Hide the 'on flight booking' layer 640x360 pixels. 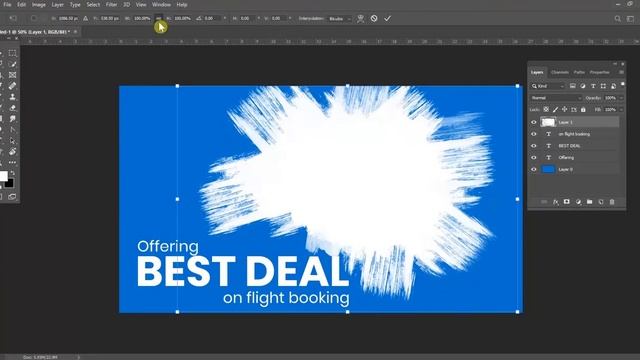(533, 134)
